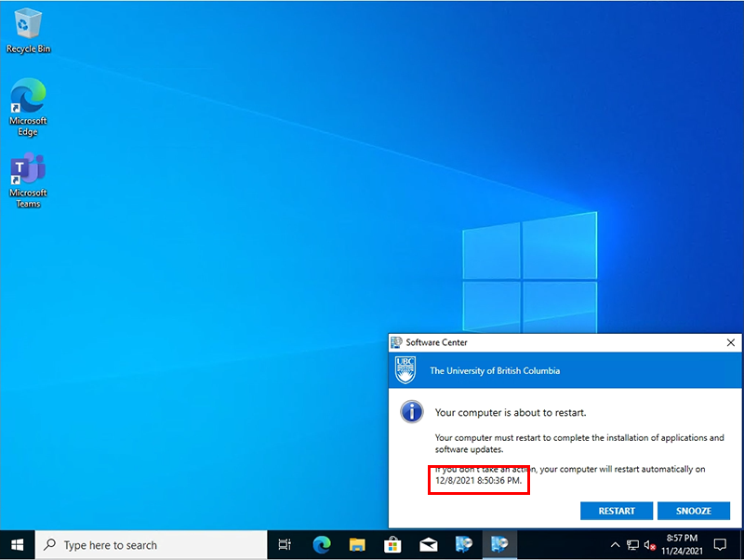The image size is (744, 560).
Task: Click the RESTART button
Action: [x=617, y=510]
